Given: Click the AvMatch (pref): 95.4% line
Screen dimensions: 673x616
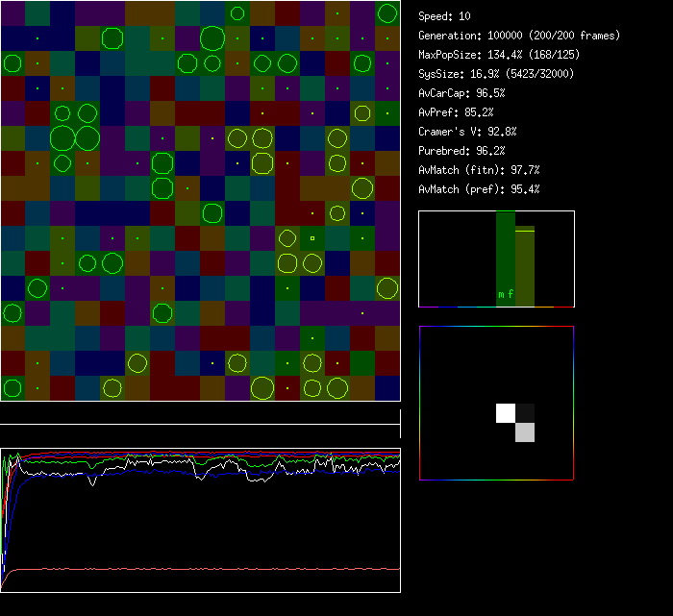Looking at the screenshot, I should (479, 189).
